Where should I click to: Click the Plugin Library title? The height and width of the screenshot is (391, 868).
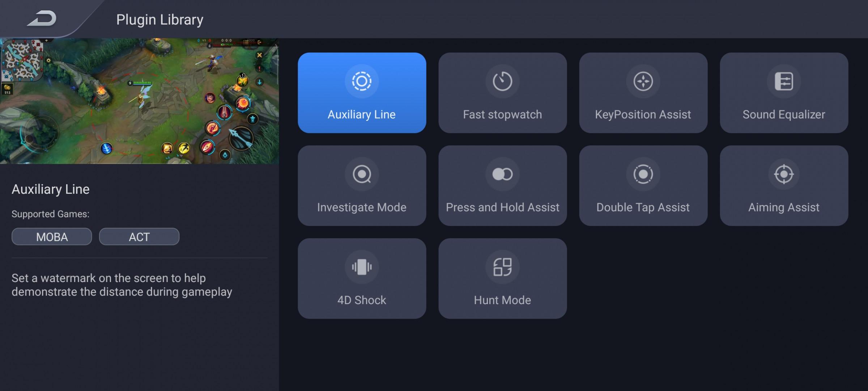pos(159,20)
